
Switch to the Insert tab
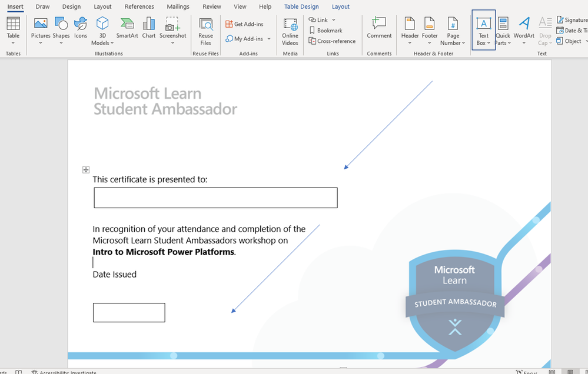15,6
